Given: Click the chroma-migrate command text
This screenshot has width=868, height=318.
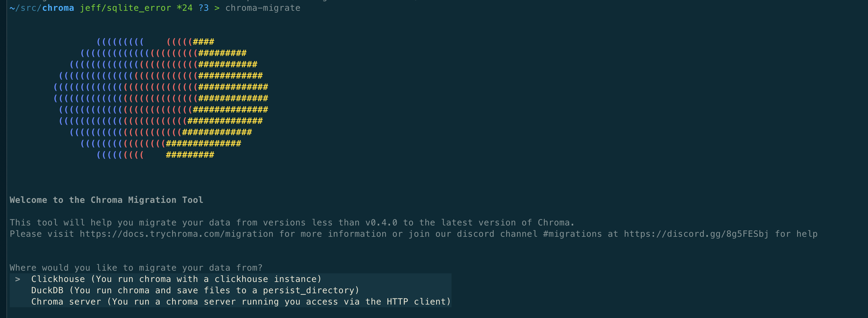Looking at the screenshot, I should click(x=262, y=8).
